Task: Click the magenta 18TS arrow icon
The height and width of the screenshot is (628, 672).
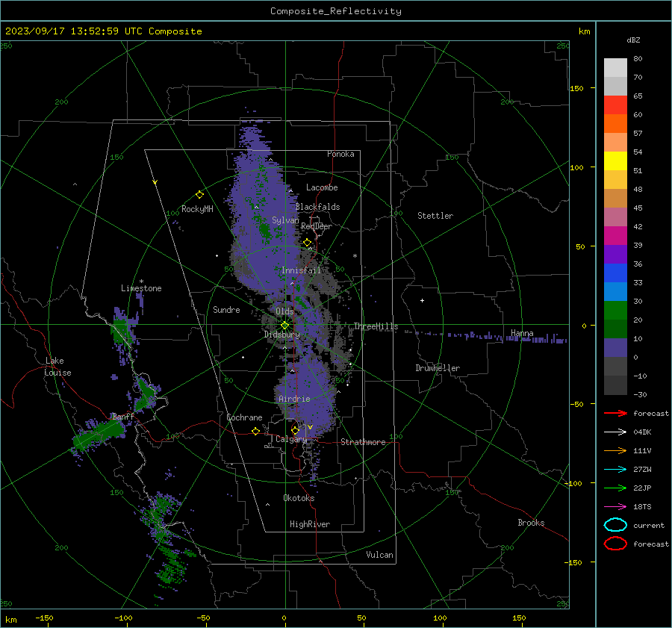Action: pyautogui.click(x=615, y=507)
